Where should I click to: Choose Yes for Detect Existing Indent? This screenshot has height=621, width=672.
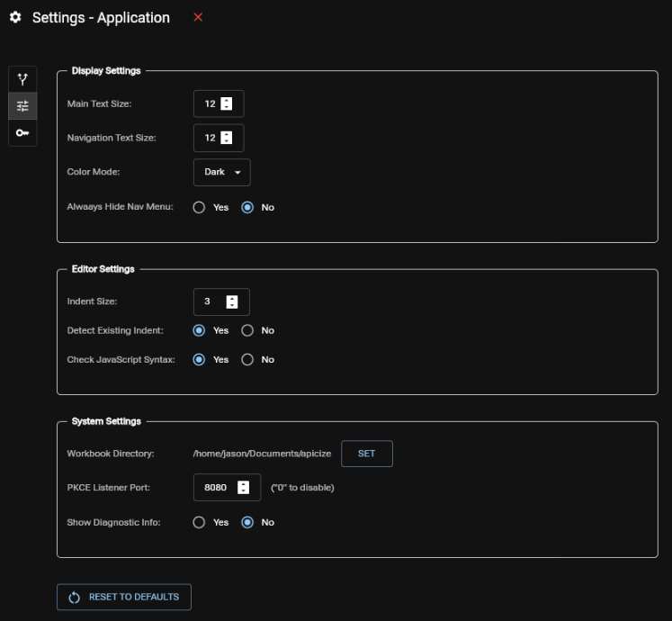click(200, 330)
